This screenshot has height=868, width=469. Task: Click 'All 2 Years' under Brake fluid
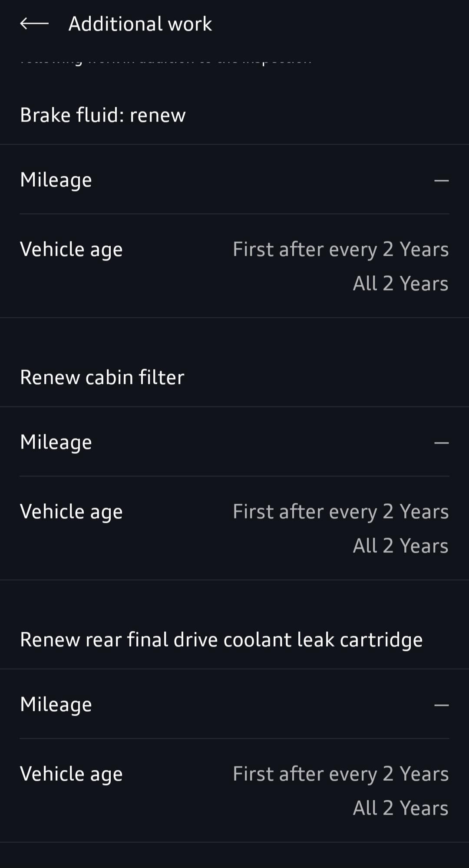[x=401, y=284]
